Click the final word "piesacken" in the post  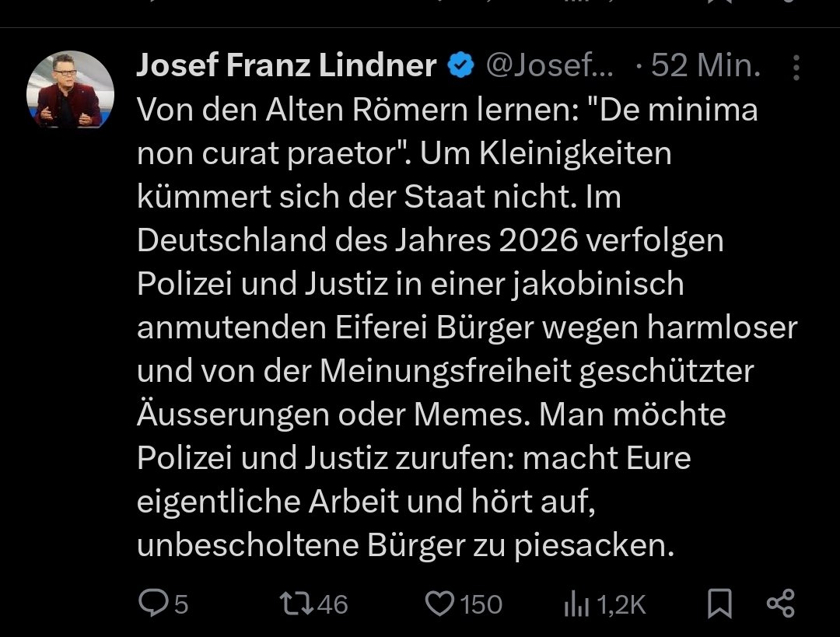590,546
